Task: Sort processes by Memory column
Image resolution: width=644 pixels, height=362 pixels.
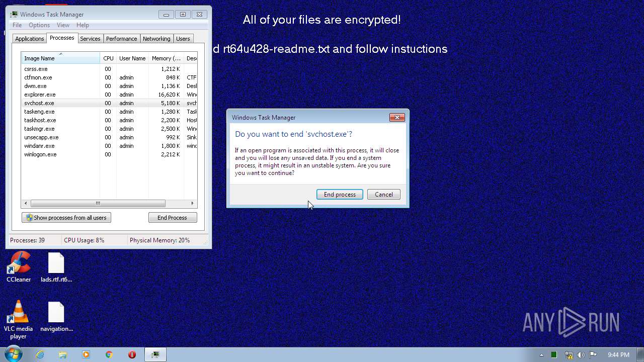Action: coord(166,58)
